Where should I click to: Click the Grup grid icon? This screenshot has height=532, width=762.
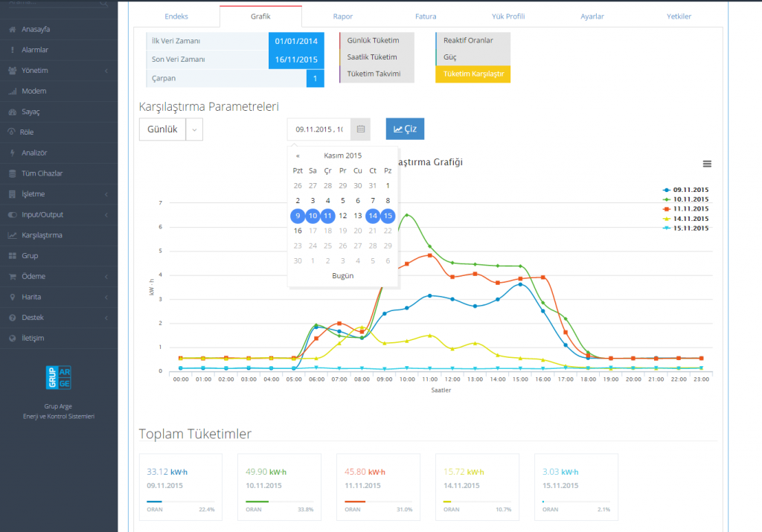(x=12, y=256)
